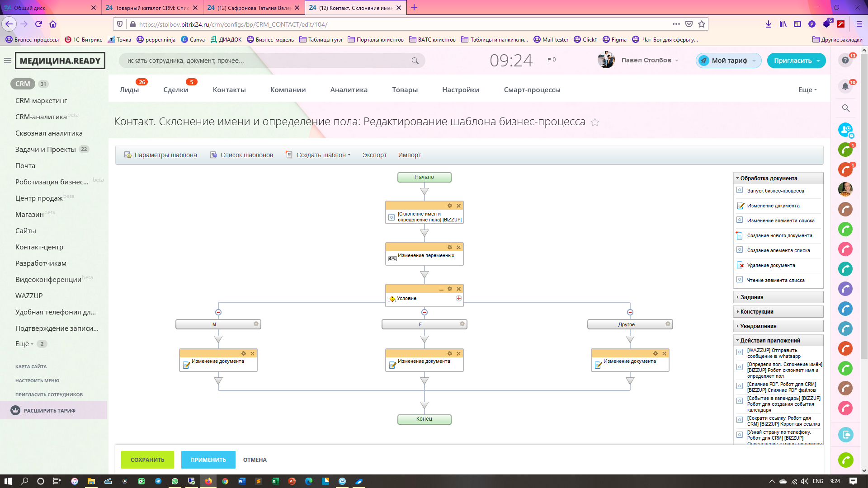Remove the F branch with minus icon
This screenshot has height=488, width=868.
[424, 312]
